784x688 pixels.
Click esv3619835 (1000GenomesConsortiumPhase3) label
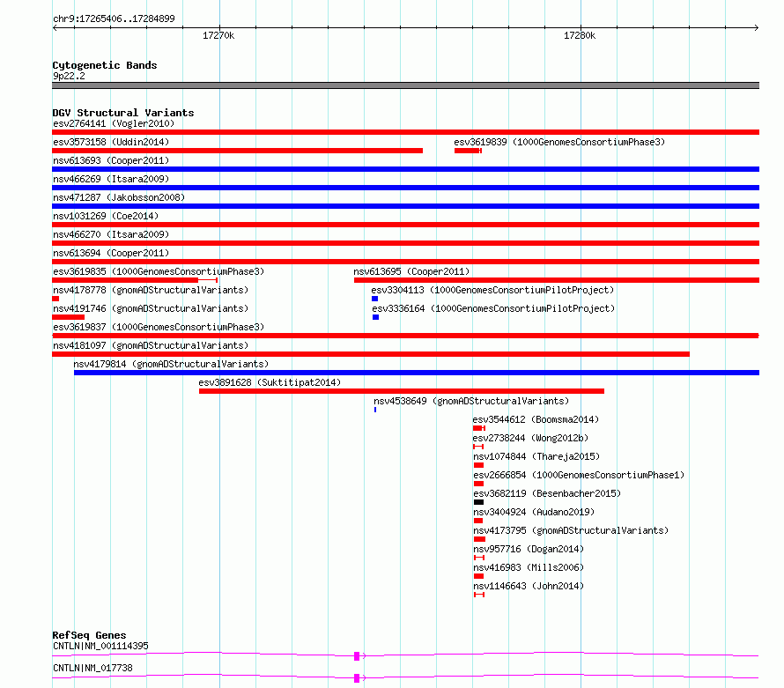159,271
